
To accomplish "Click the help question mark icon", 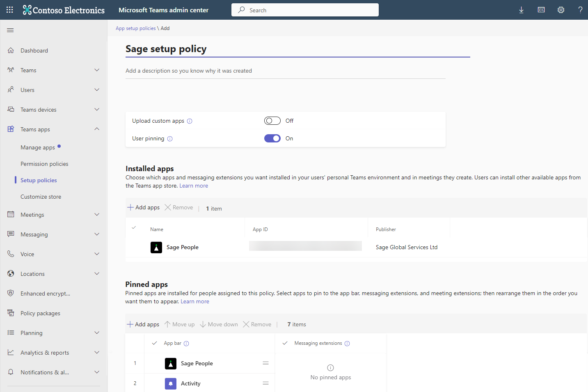I will (x=580, y=10).
